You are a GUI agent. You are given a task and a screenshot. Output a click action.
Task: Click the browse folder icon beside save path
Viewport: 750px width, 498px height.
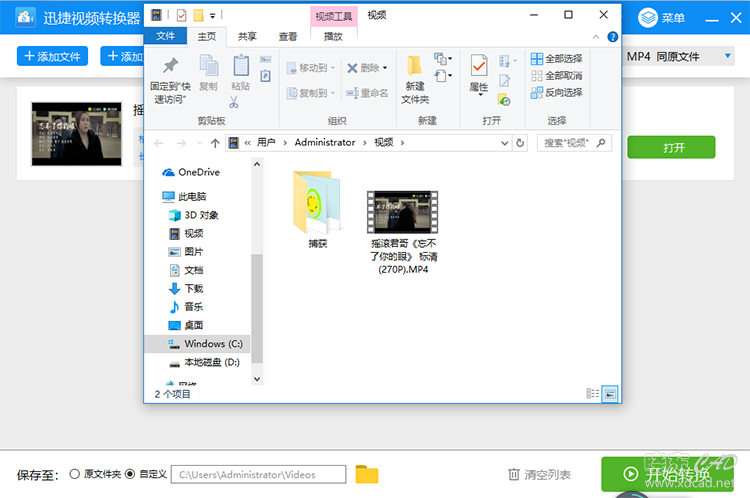(x=367, y=474)
